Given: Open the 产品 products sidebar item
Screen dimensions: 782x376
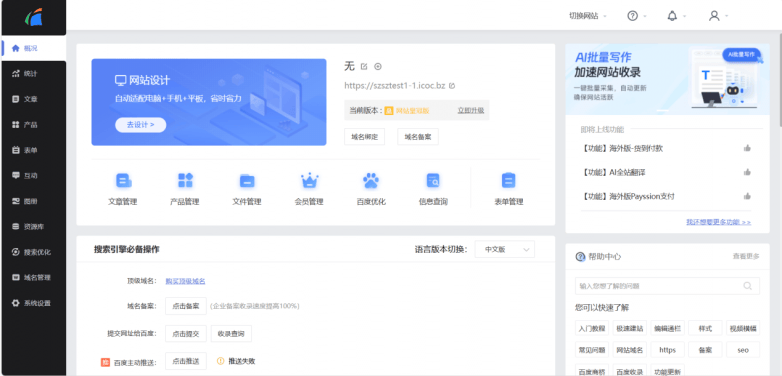Looking at the screenshot, I should pos(33,125).
